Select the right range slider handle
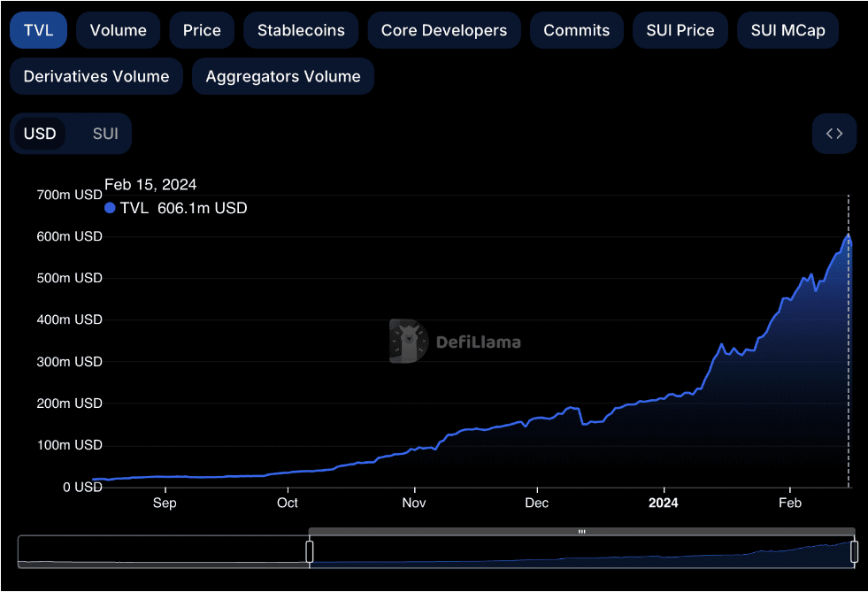 coord(853,551)
